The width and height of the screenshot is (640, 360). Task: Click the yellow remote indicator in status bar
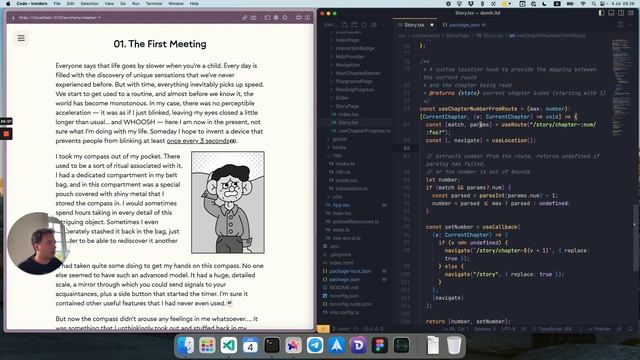pyautogui.click(x=323, y=329)
